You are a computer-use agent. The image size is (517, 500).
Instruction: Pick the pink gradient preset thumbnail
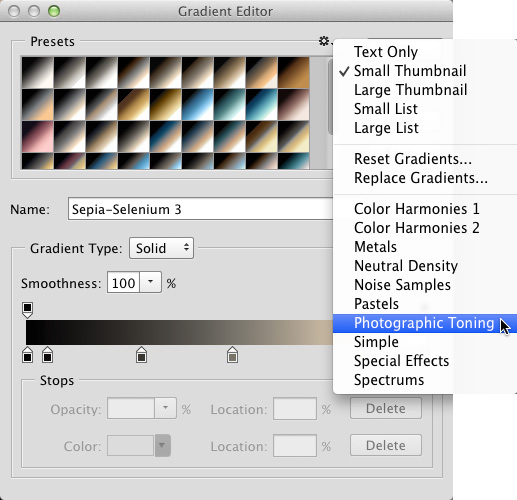[37, 137]
